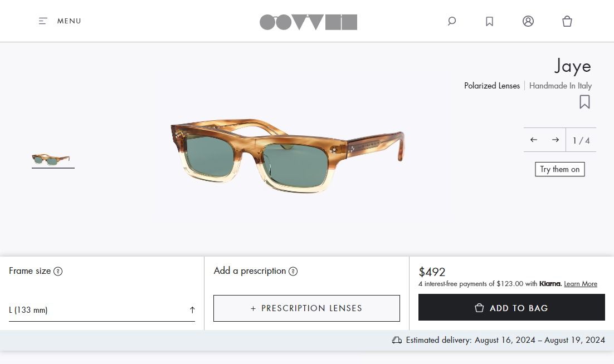Image resolution: width=614 pixels, height=364 pixels.
Task: Click the search magnifier icon
Action: [x=452, y=21]
